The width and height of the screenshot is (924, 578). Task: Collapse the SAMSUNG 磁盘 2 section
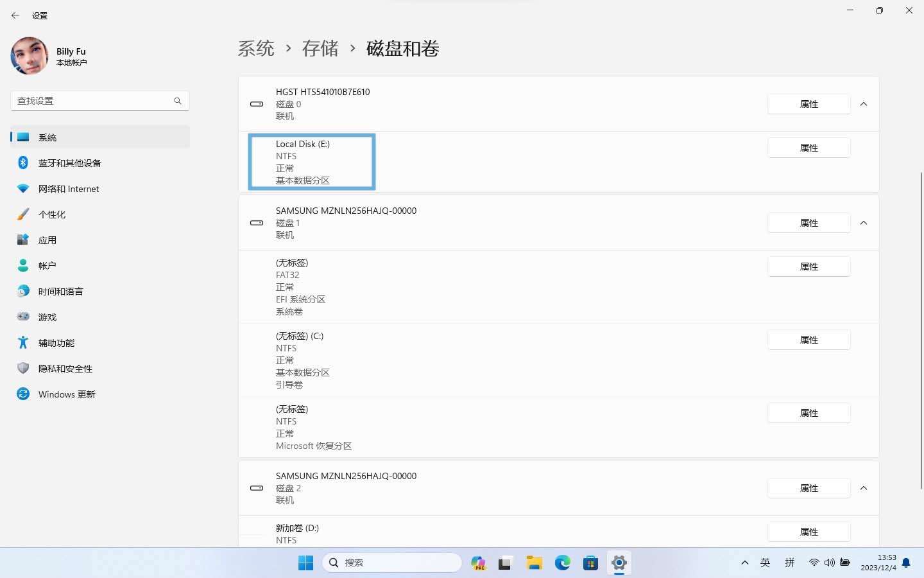tap(864, 488)
